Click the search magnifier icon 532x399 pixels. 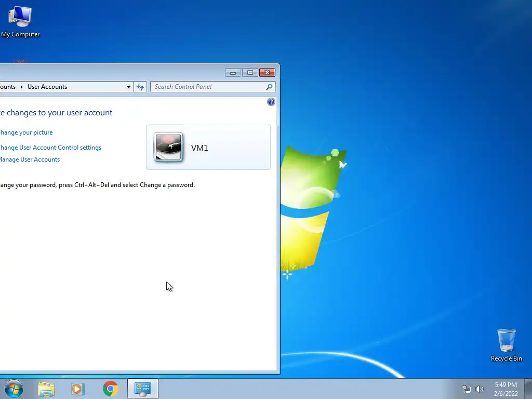(x=269, y=87)
